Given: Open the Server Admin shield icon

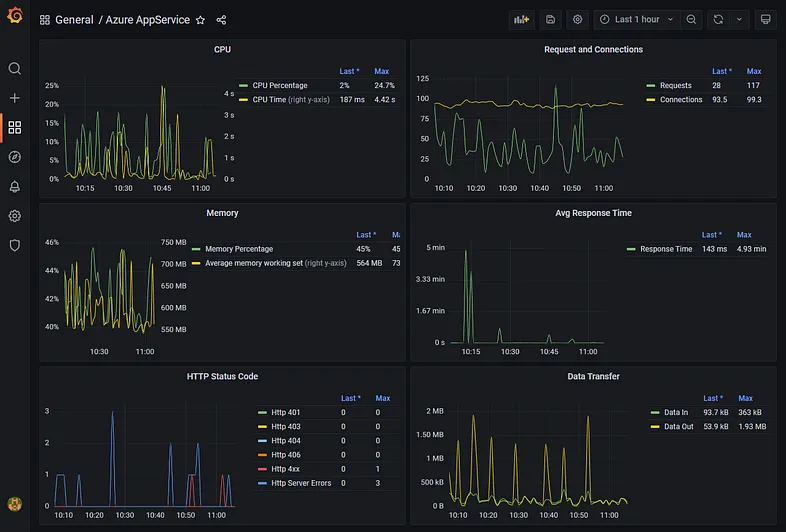Looking at the screenshot, I should 15,245.
